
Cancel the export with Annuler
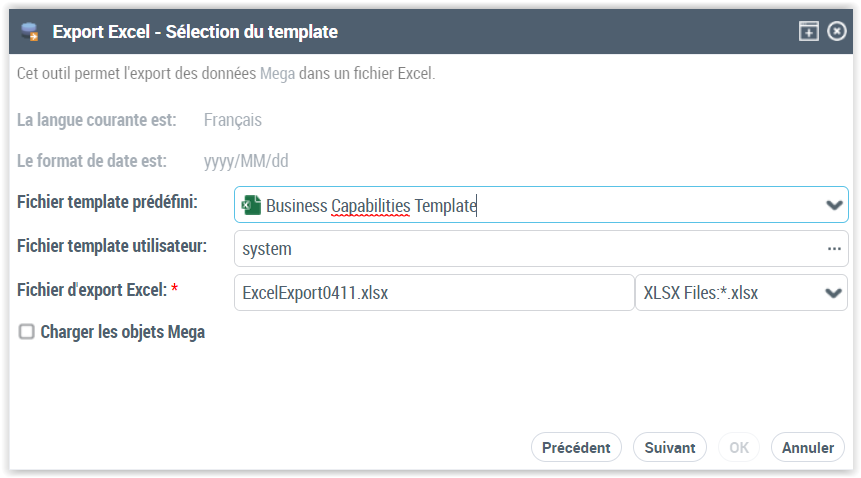808,447
